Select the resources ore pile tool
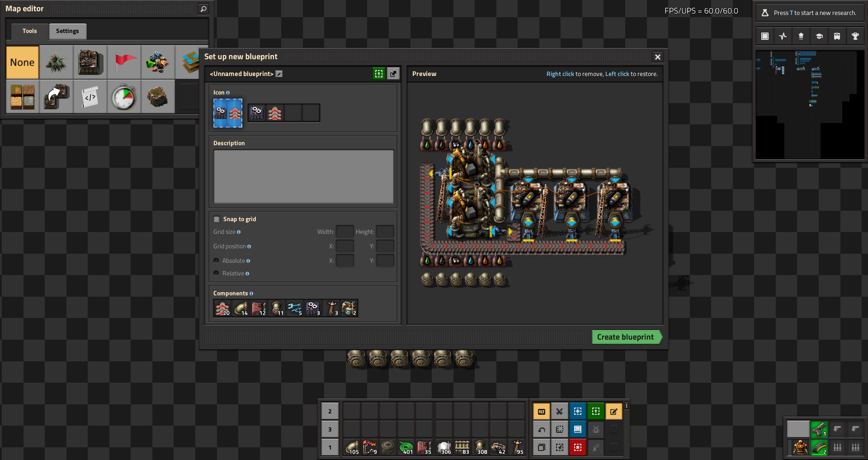 [x=158, y=62]
